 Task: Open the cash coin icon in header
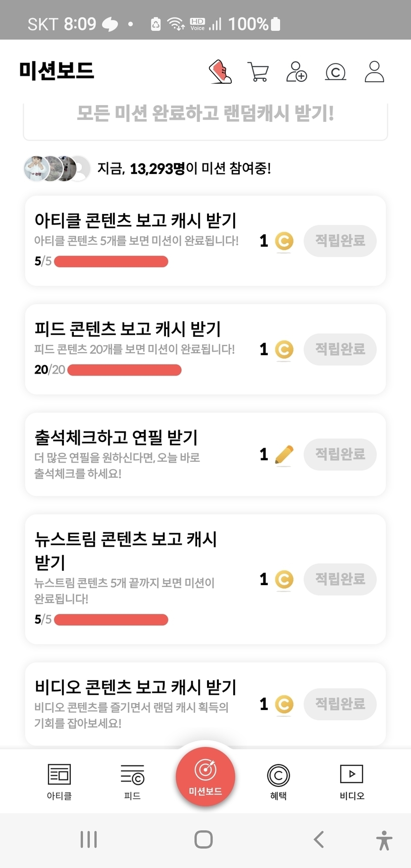pos(335,72)
